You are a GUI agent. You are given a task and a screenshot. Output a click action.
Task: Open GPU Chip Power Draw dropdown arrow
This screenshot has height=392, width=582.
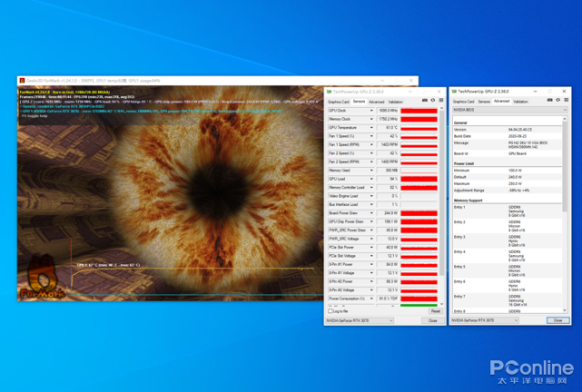pyautogui.click(x=371, y=221)
